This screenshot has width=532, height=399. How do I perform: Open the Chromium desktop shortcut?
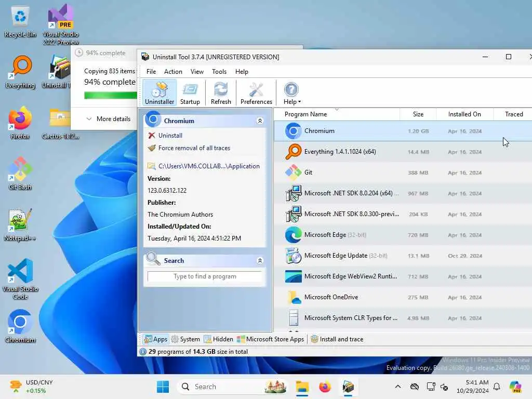(20, 326)
